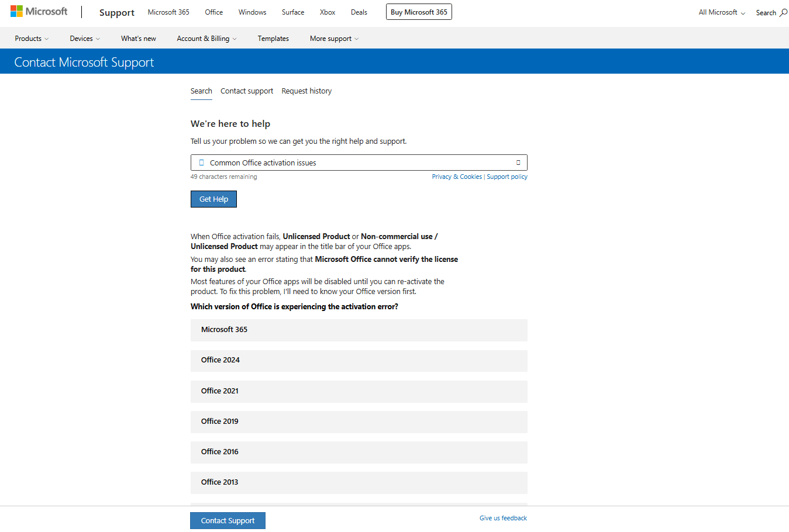Open the Support policy link

(507, 177)
